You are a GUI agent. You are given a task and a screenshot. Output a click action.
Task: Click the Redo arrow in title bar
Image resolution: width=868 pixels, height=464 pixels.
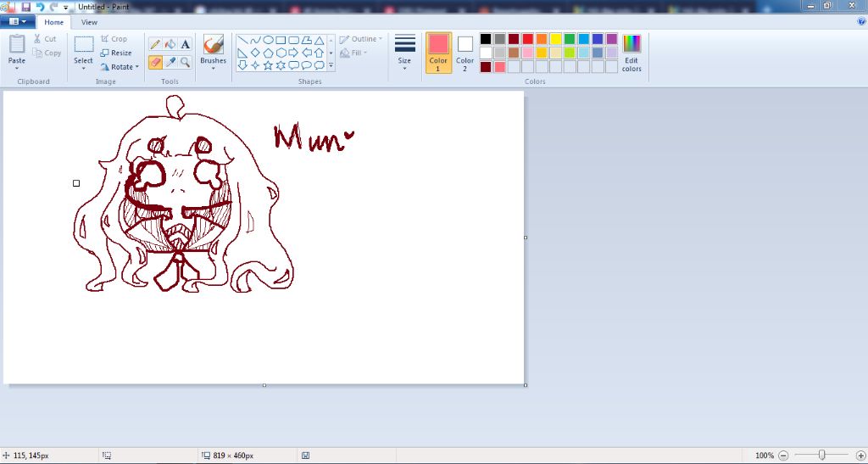[53, 7]
